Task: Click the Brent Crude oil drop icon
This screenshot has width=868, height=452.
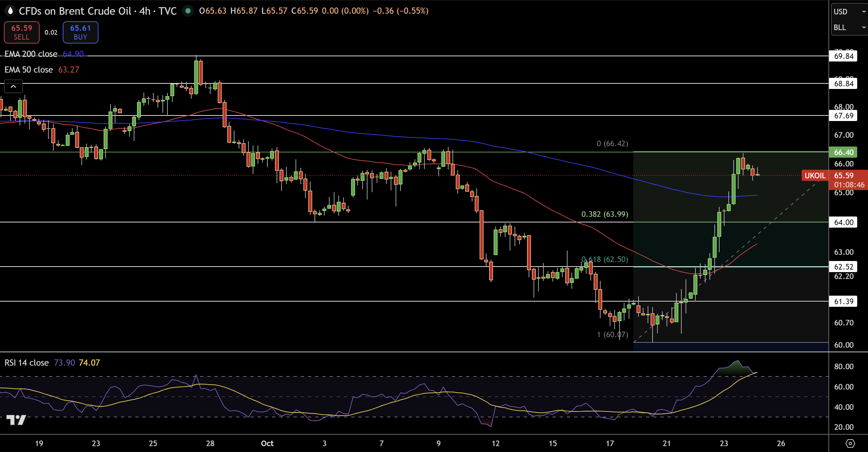Action: [10, 11]
